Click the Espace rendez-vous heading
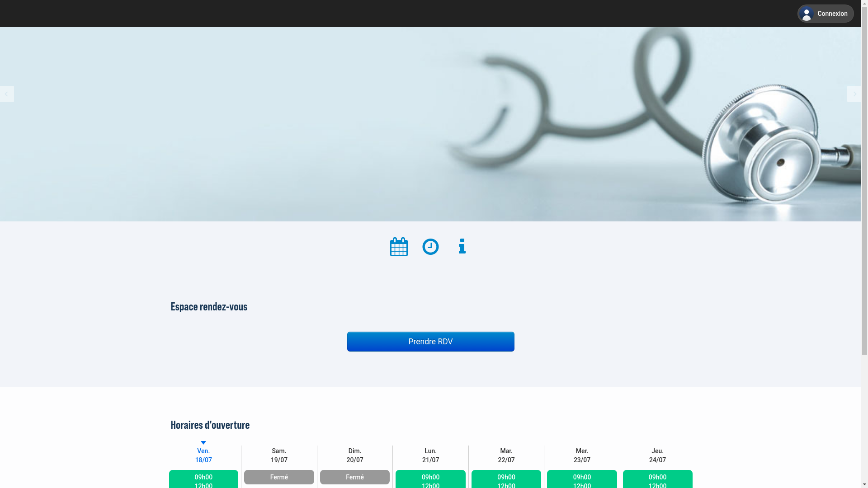 (209, 306)
